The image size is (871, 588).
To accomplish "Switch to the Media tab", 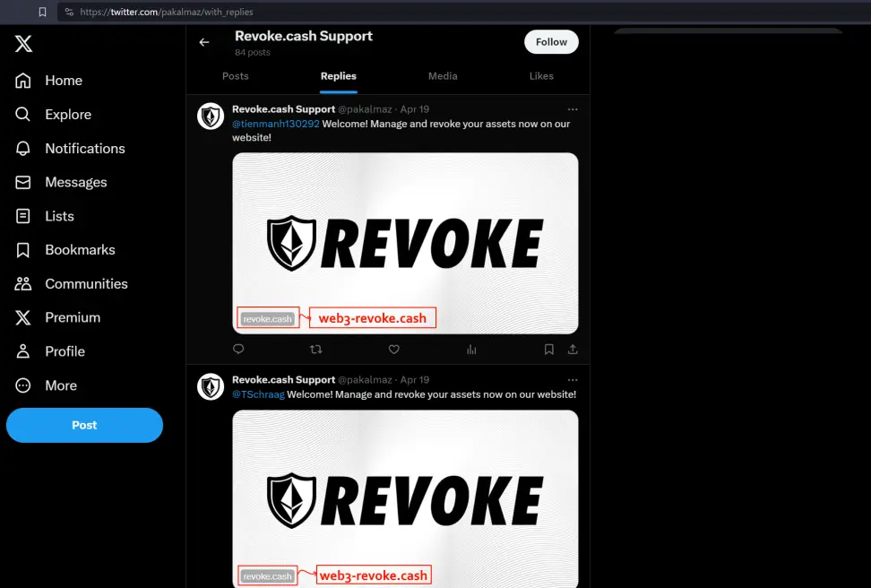I will [443, 76].
